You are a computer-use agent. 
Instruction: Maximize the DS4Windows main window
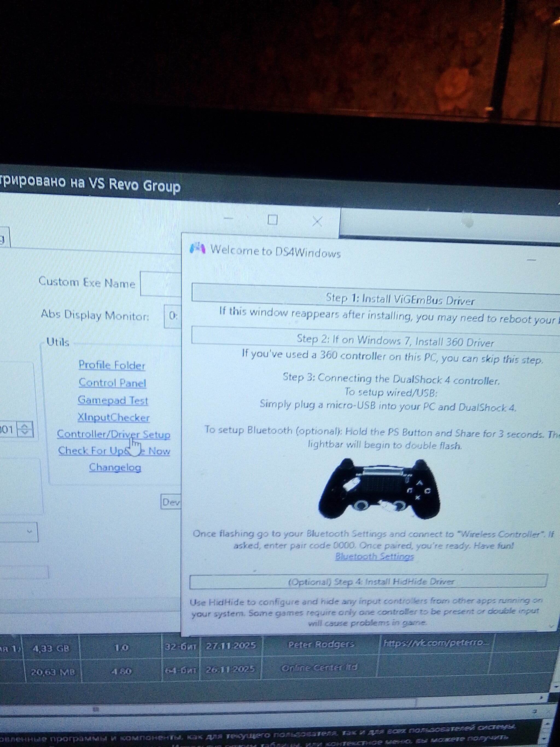(x=272, y=220)
